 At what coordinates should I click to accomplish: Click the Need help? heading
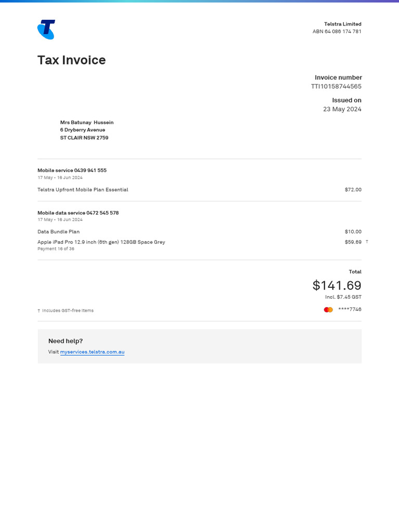(x=65, y=341)
